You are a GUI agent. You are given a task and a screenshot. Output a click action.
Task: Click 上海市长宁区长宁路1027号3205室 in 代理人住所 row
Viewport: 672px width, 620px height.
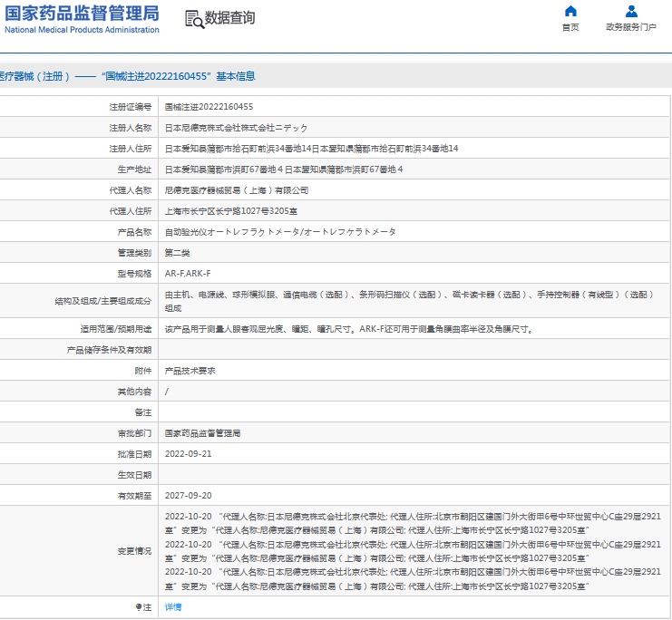tap(231, 211)
